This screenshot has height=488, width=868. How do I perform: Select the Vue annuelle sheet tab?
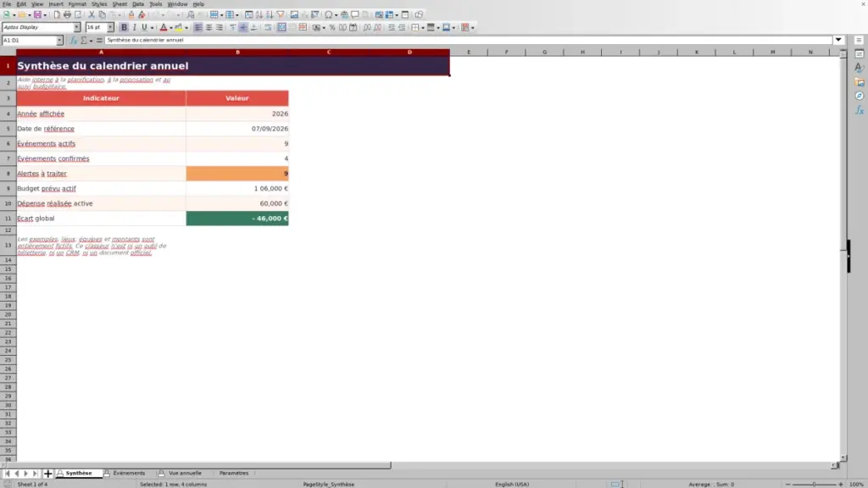click(185, 474)
